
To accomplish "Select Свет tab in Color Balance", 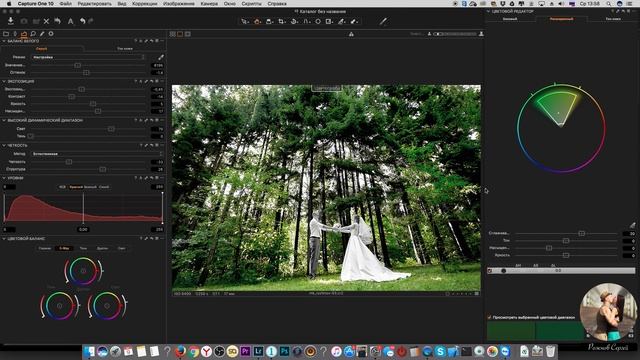I will [122, 248].
